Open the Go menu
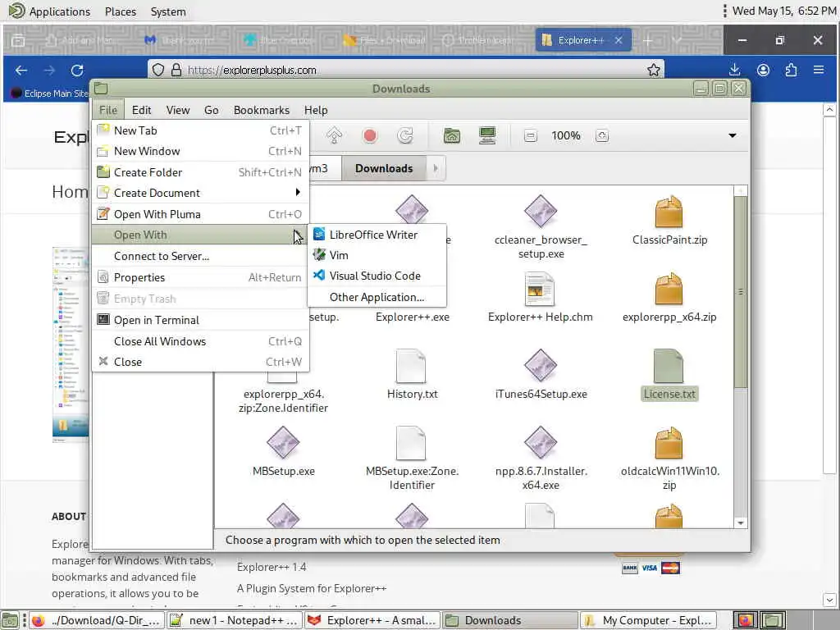This screenshot has height=630, width=840. click(x=211, y=110)
